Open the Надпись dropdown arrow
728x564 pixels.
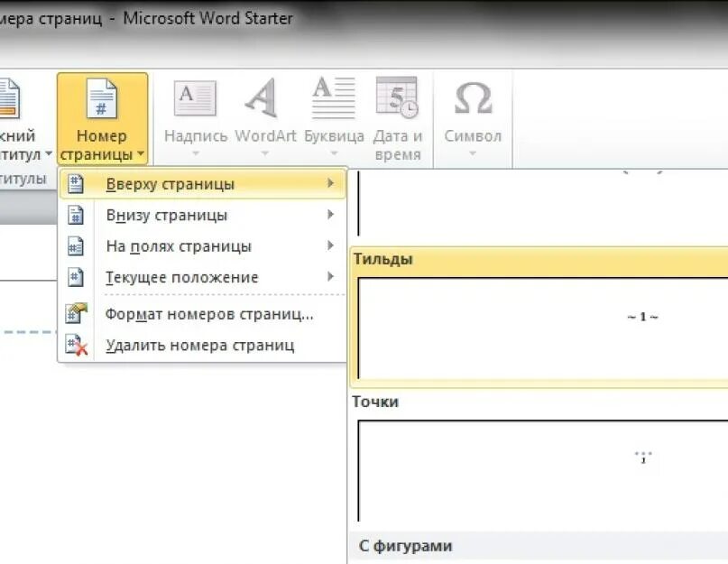tap(196, 153)
